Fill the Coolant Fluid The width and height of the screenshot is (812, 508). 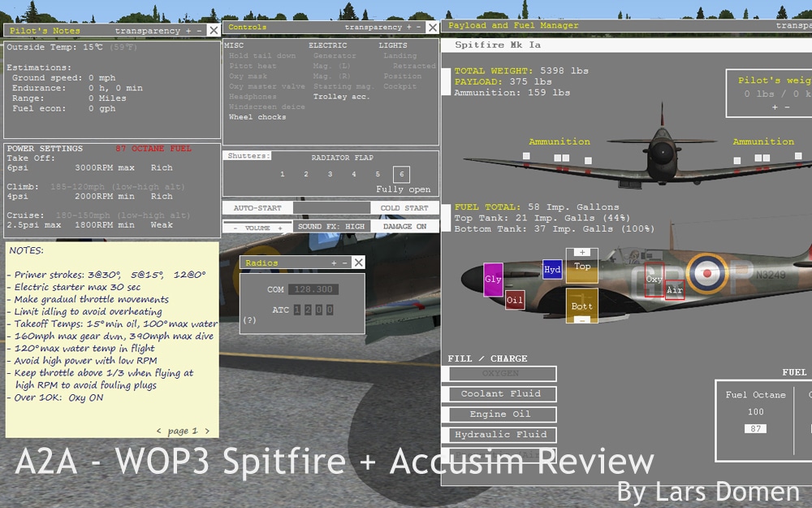click(501, 394)
